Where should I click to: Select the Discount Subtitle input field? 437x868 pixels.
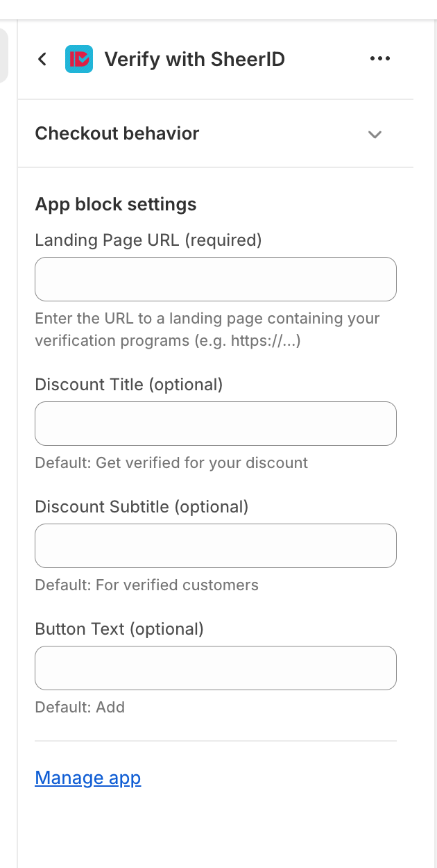point(216,546)
